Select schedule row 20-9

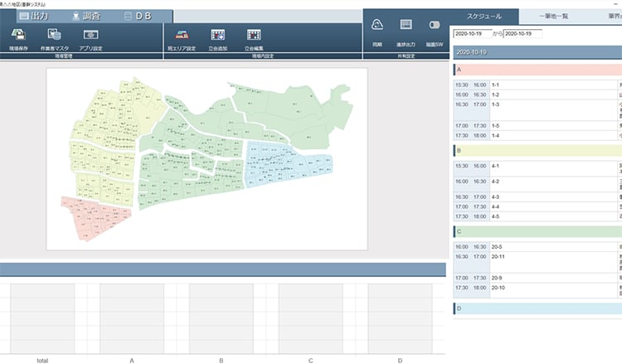coord(537,278)
